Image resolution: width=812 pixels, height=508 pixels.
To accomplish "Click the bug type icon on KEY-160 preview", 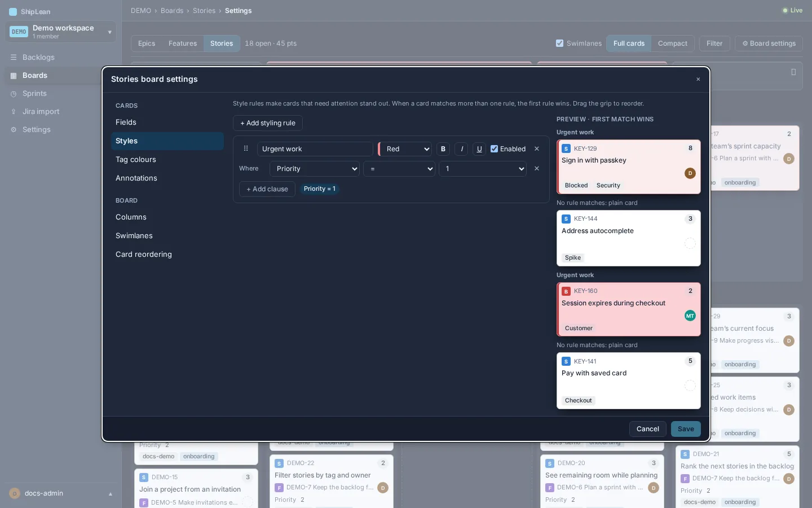I will pyautogui.click(x=566, y=291).
